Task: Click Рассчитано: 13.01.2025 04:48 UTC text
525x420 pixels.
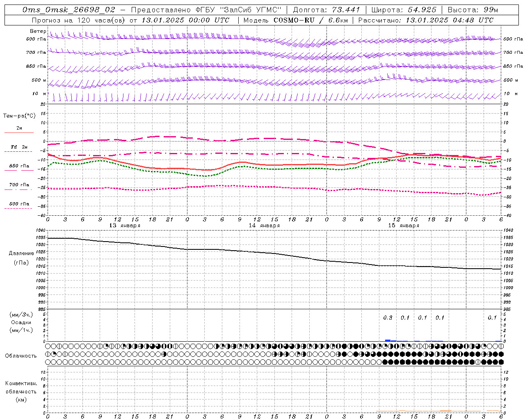Action: (426, 20)
